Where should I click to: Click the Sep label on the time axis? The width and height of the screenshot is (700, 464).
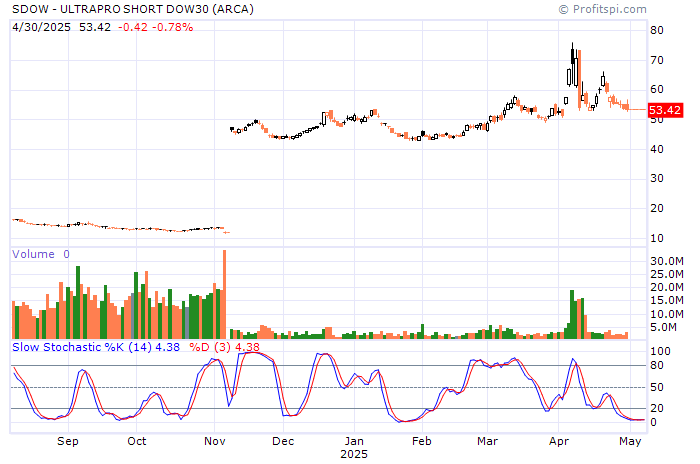68,441
